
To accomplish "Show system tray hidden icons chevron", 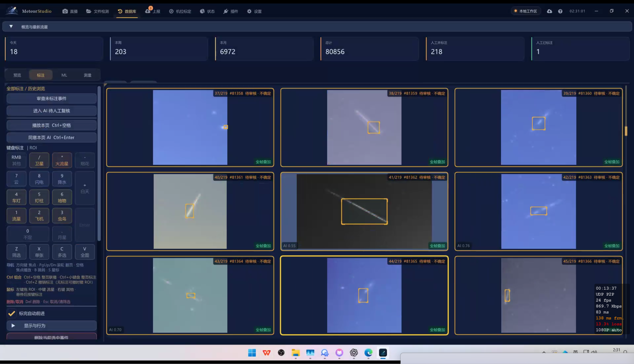I will pos(544,352).
